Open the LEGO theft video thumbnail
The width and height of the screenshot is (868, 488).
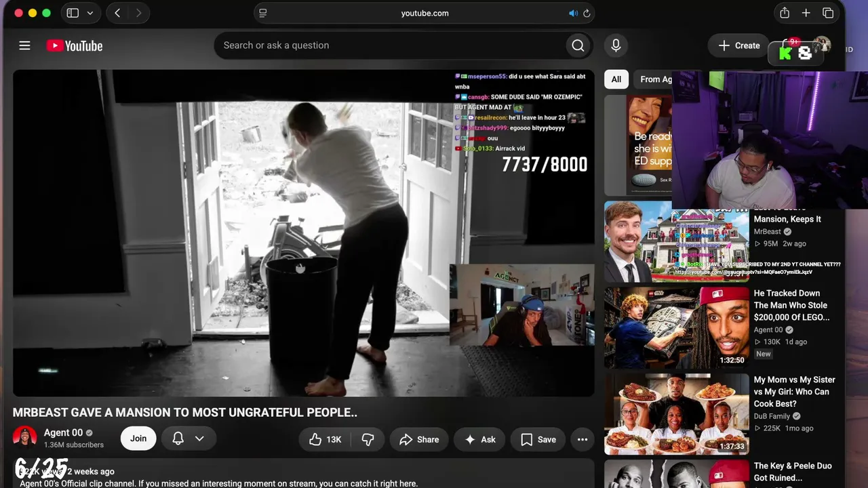pos(677,328)
